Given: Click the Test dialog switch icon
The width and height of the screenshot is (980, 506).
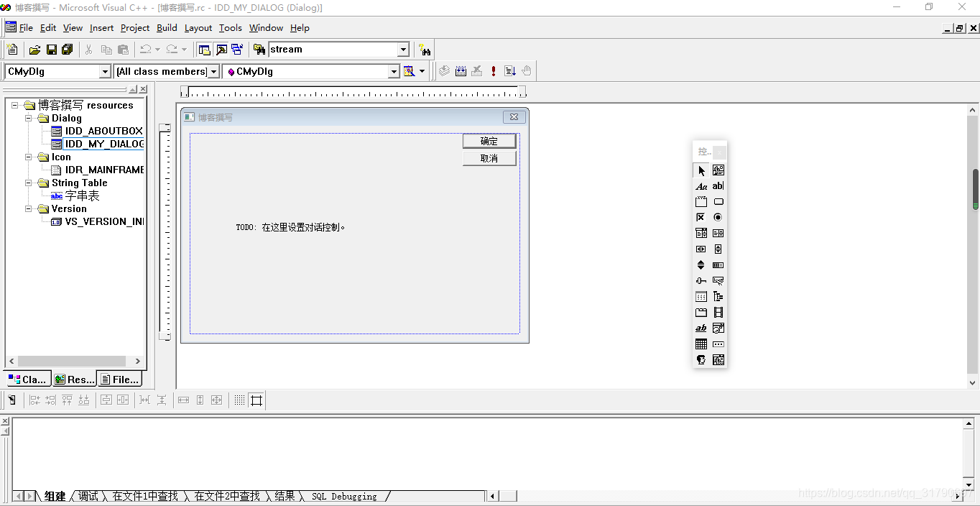Looking at the screenshot, I should point(12,400).
